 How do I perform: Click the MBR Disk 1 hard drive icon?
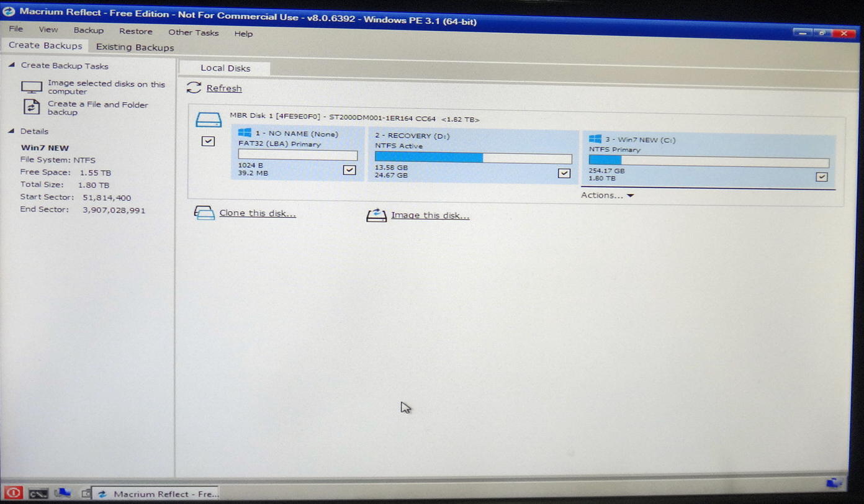209,119
